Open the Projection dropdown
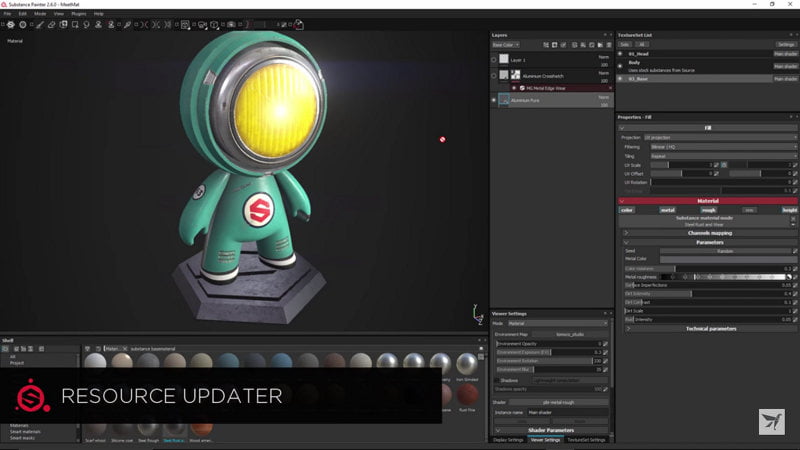This screenshot has height=450, width=800. click(x=720, y=137)
